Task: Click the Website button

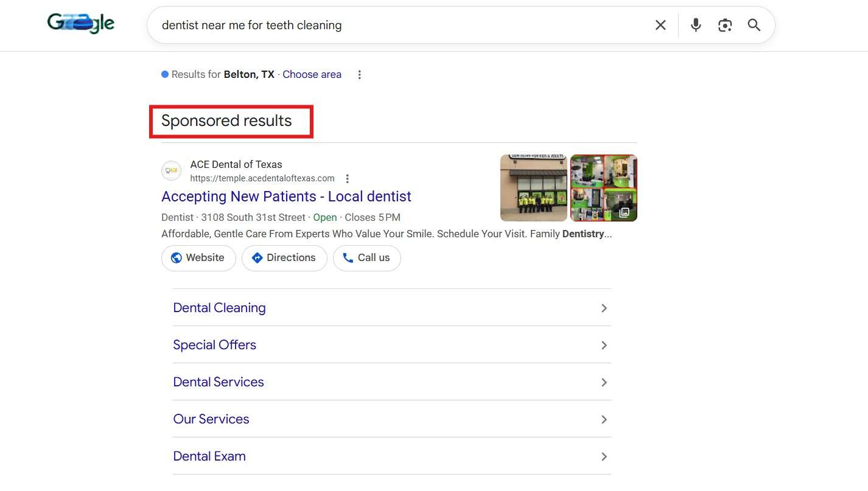Action: coord(198,257)
